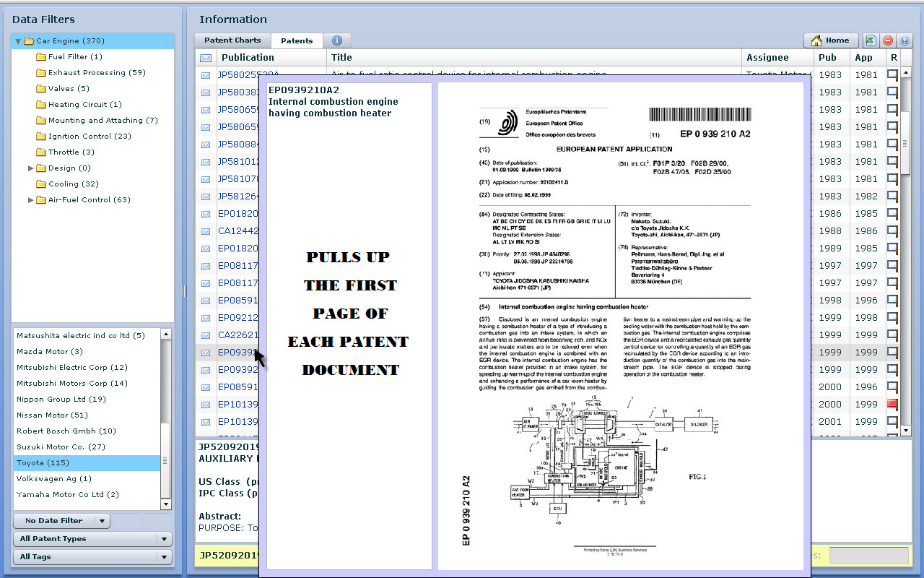The image size is (924, 578).
Task: Click the mail icon next to CA12442
Action: (x=206, y=231)
